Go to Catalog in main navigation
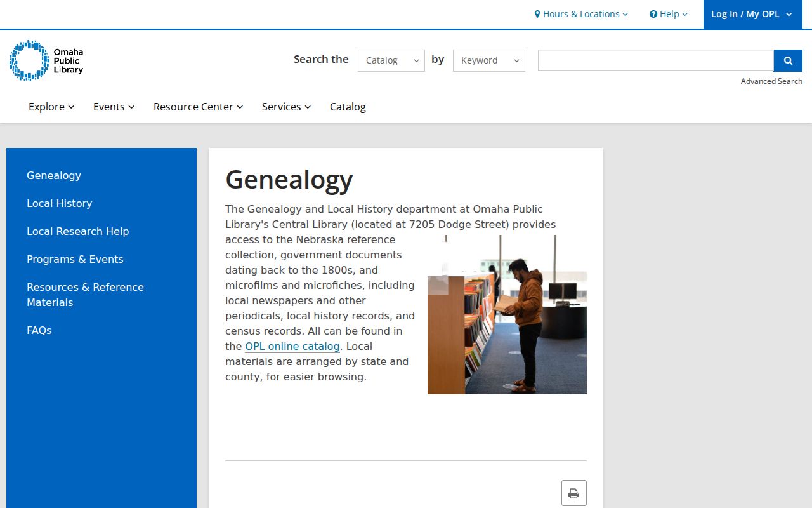This screenshot has width=812, height=508. tap(348, 107)
